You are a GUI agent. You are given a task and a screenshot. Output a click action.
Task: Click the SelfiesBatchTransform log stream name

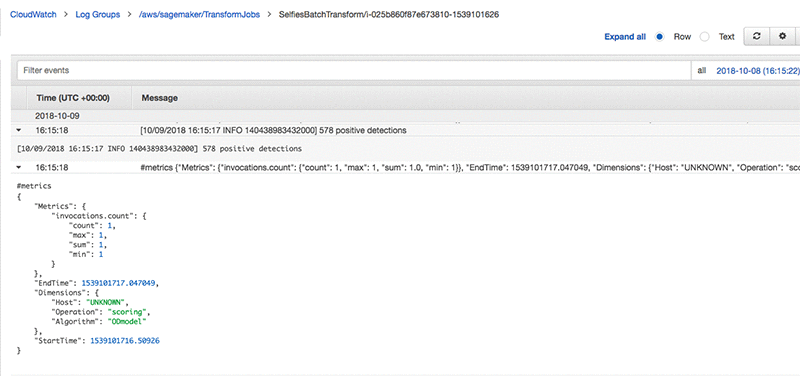click(x=389, y=15)
